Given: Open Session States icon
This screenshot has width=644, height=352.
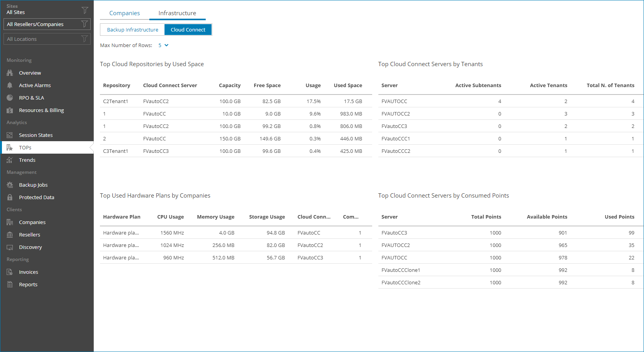Looking at the screenshot, I should pos(10,135).
